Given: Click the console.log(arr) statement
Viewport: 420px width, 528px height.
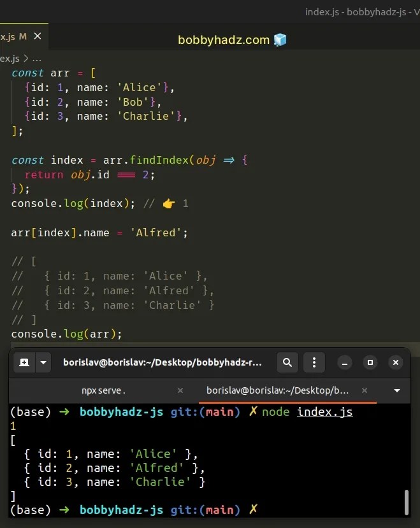Looking at the screenshot, I should point(66,334).
